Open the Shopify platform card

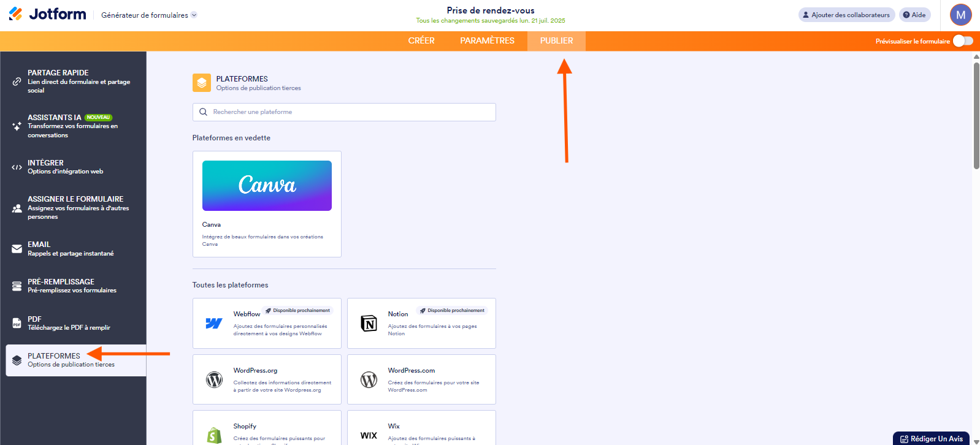pyautogui.click(x=267, y=428)
